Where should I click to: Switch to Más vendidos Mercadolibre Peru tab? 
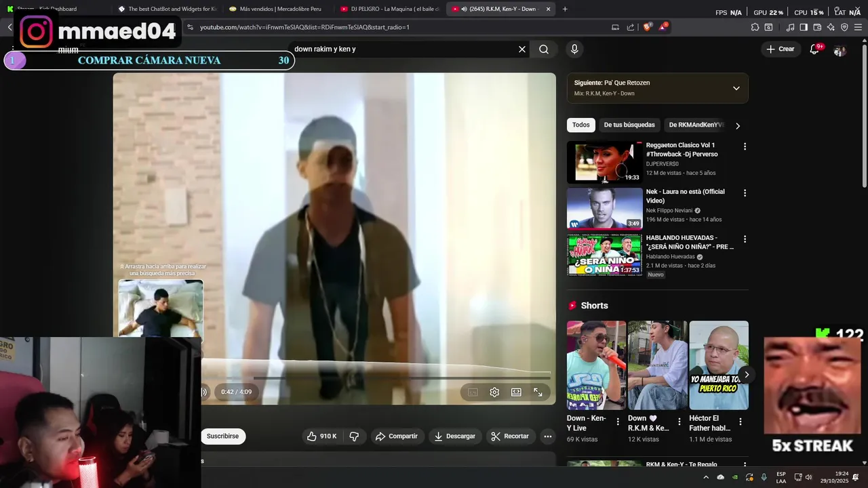pyautogui.click(x=278, y=9)
